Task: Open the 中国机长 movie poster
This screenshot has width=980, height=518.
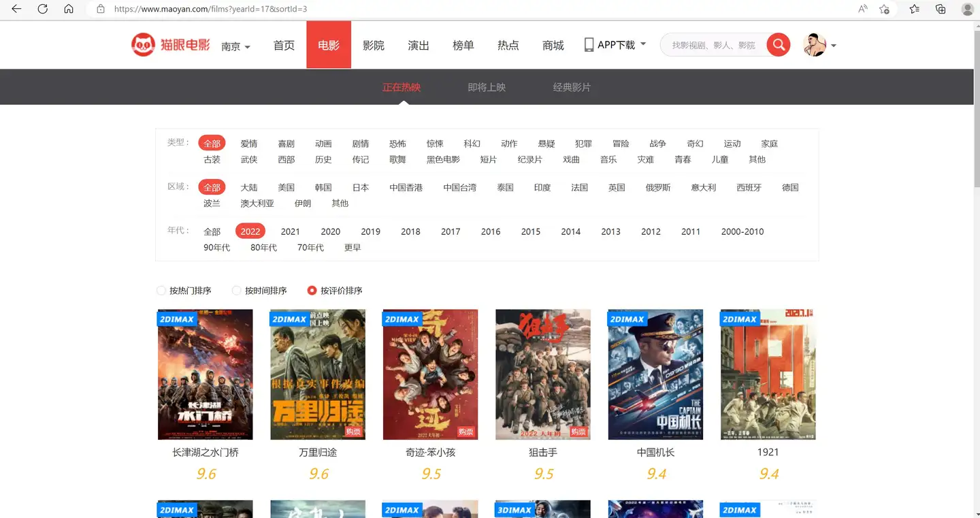Action: (x=655, y=374)
